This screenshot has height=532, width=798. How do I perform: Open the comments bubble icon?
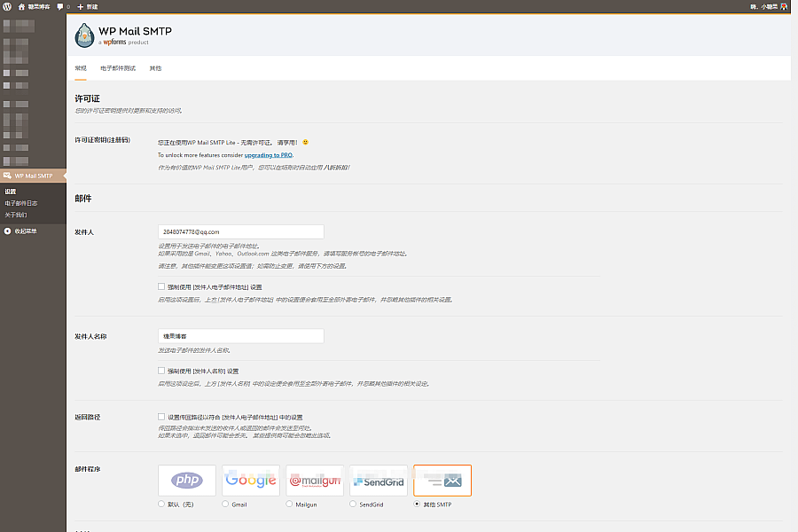pyautogui.click(x=60, y=6)
